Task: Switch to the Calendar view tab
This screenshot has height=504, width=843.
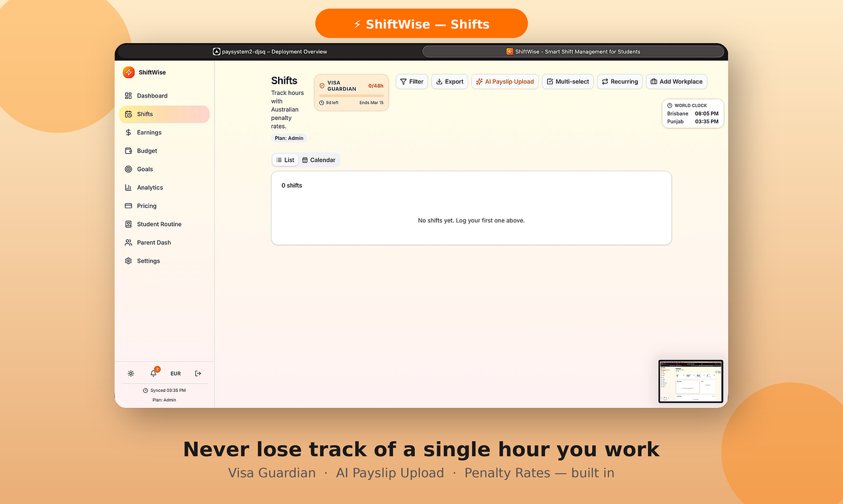Action: coord(319,160)
